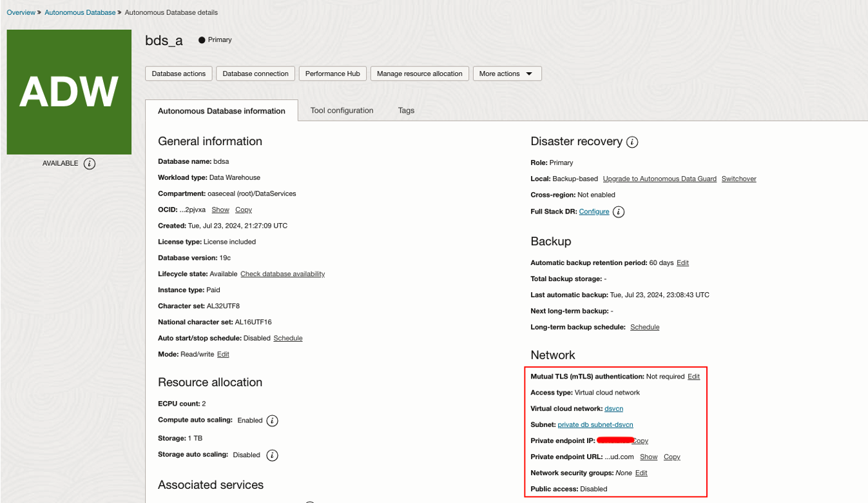The width and height of the screenshot is (868, 503).
Task: Click info icon beside Disaster recovery heading
Action: (x=632, y=142)
